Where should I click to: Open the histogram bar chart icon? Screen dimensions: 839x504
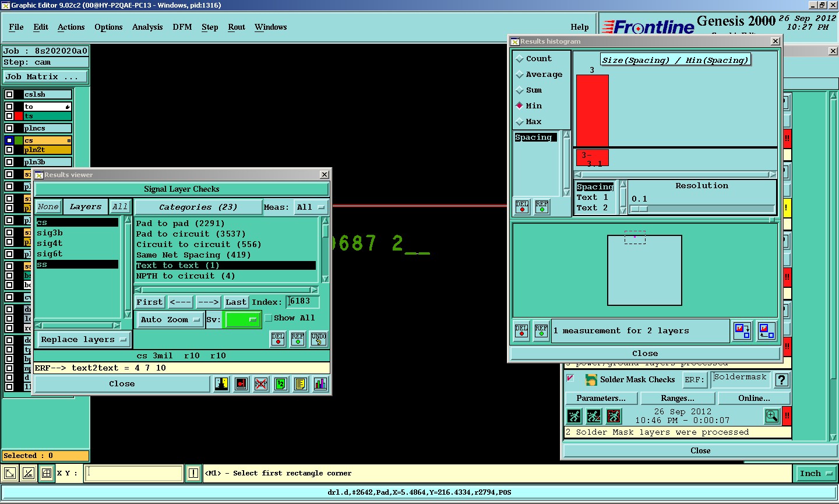320,384
